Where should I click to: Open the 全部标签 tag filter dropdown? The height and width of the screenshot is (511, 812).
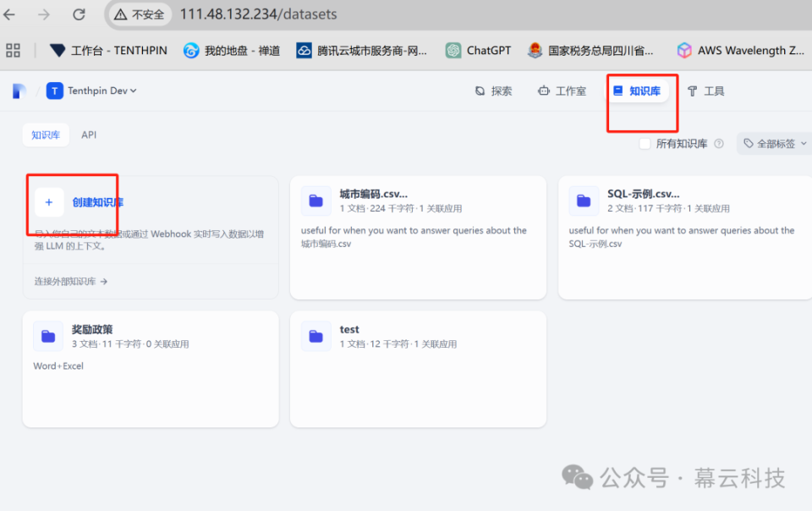(774, 144)
